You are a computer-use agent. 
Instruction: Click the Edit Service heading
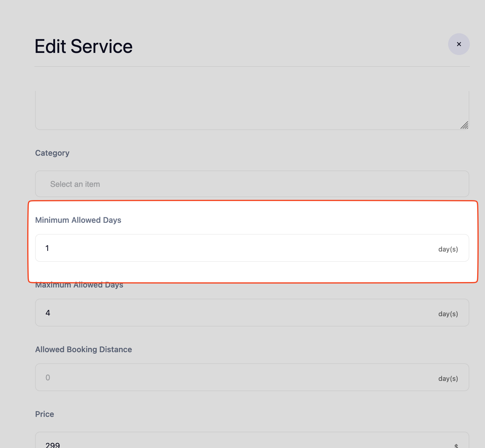tap(83, 46)
